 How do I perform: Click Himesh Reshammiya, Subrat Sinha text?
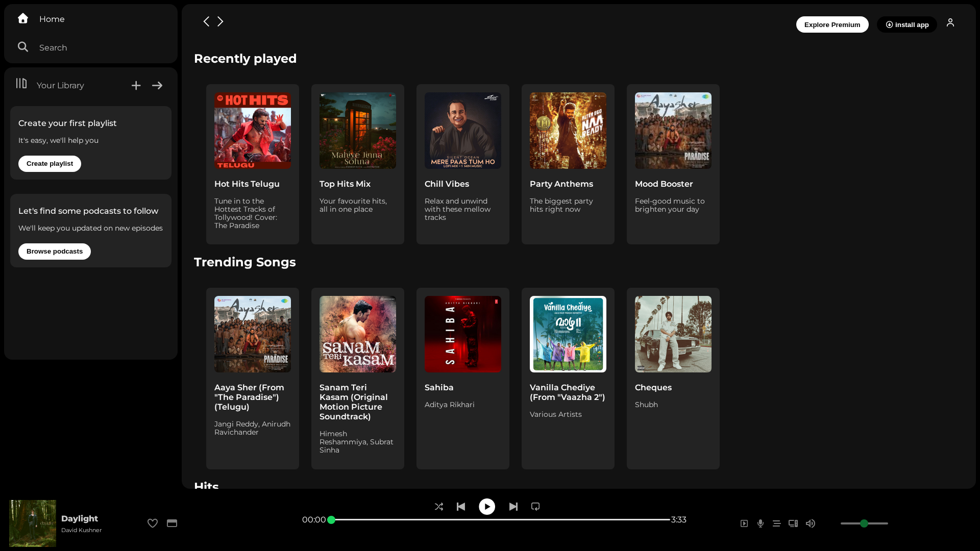pyautogui.click(x=356, y=442)
